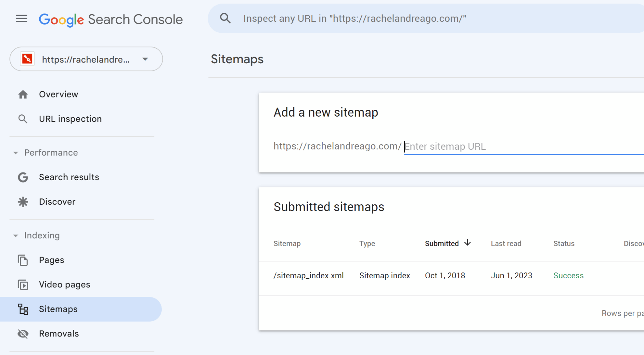Sort by the Submitted column header
Screen dimensions: 644x355
click(442, 243)
